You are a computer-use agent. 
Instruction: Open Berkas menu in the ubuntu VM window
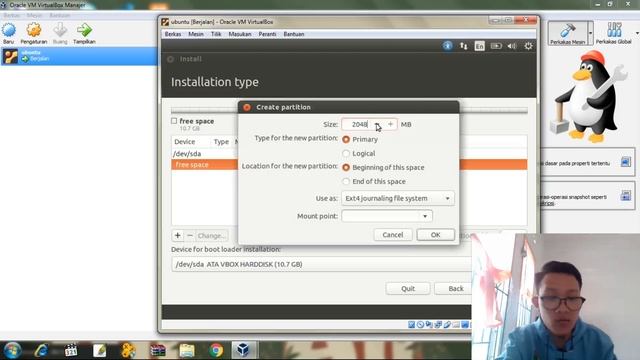173,34
